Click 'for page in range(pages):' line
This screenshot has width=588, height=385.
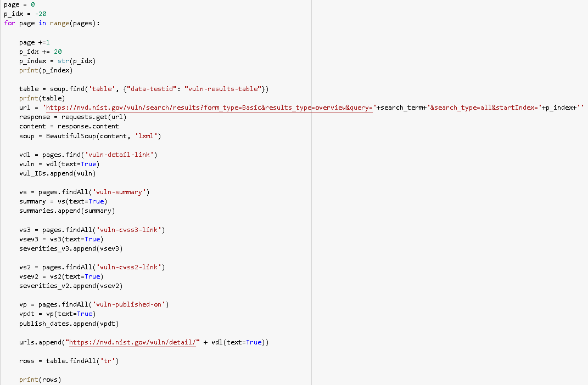[52, 23]
